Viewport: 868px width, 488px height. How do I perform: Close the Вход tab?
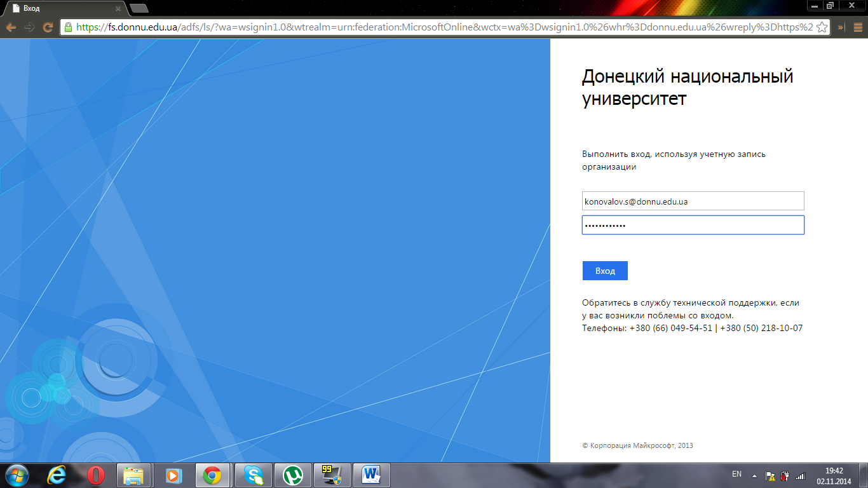tap(119, 8)
